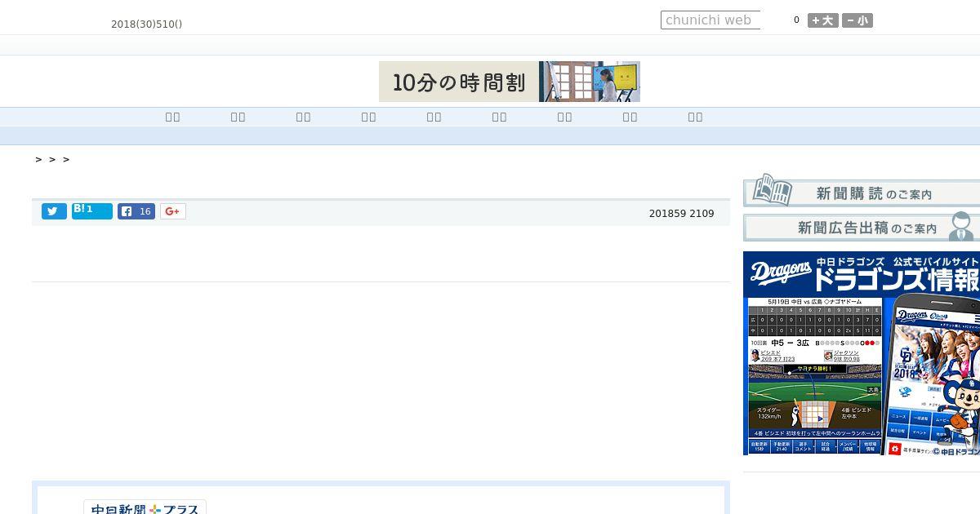Share on Google+
This screenshot has height=514, width=980.
pos(173,211)
